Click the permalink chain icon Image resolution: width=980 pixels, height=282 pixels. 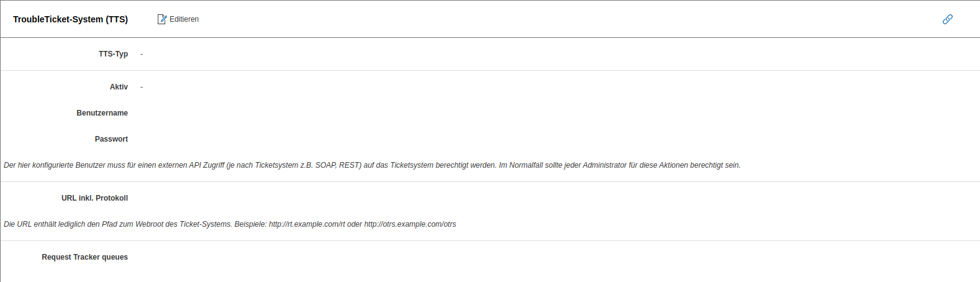click(x=947, y=19)
